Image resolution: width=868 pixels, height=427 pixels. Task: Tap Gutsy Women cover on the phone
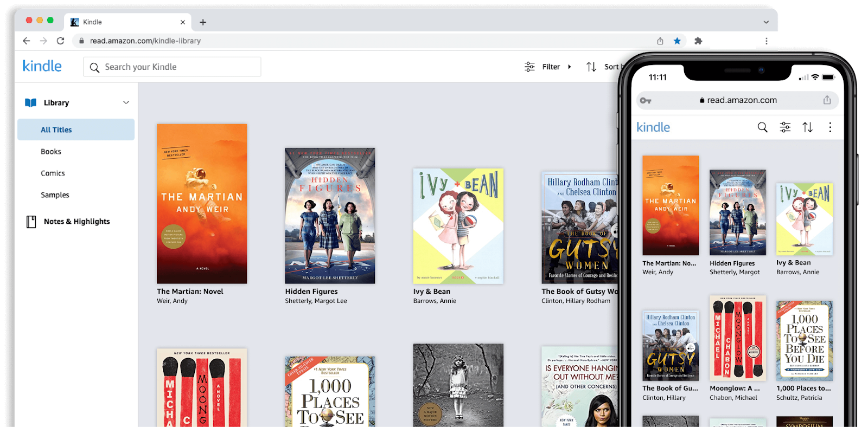coord(671,346)
